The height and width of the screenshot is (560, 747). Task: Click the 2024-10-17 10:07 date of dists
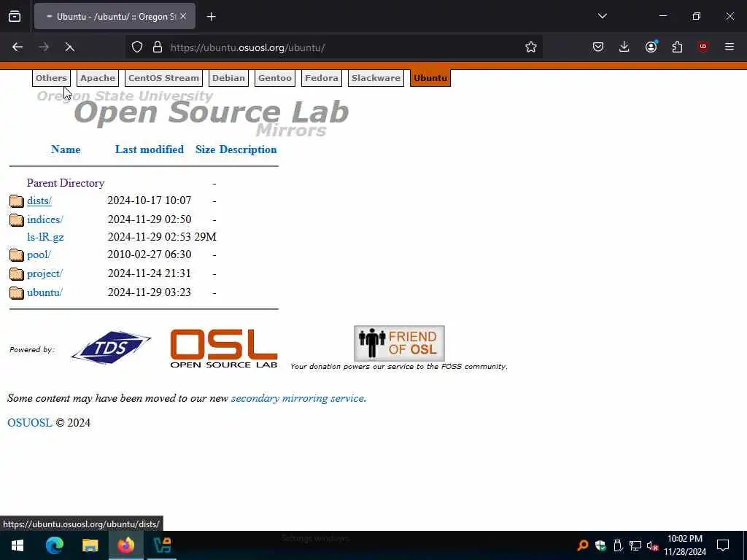point(149,201)
